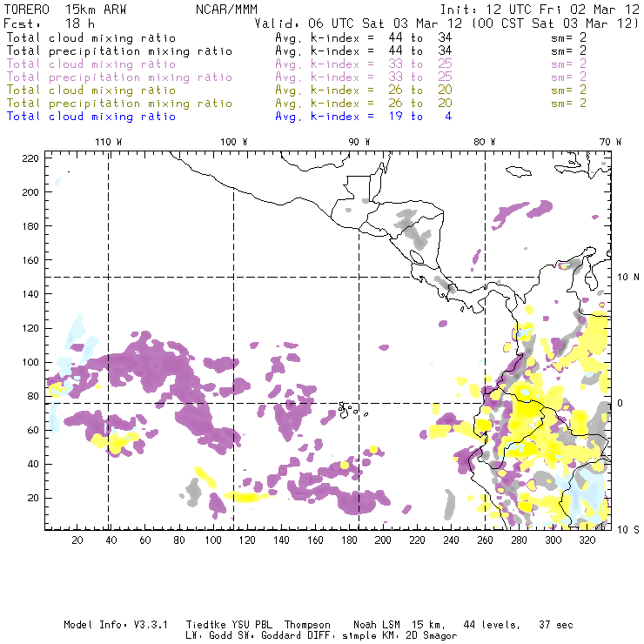Image resolution: width=644 pixels, height=644 pixels.
Task: Click the '110 W' longitude label
Action: click(109, 142)
